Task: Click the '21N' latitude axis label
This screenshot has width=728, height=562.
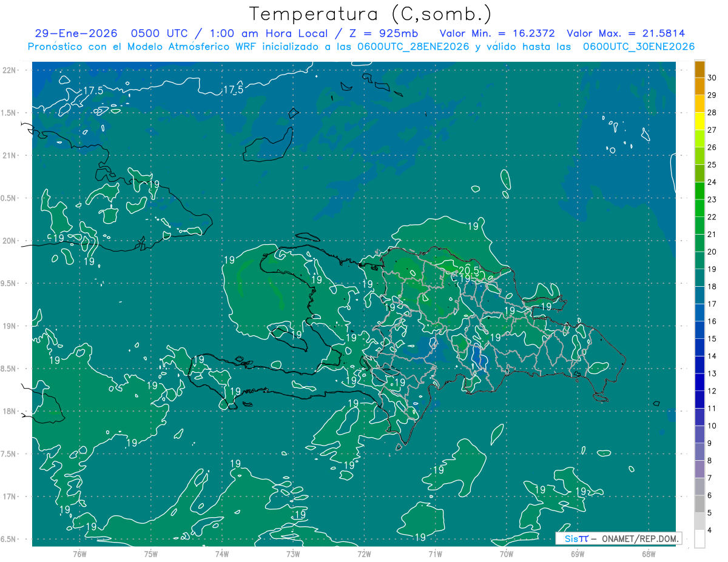Action: tap(10, 156)
